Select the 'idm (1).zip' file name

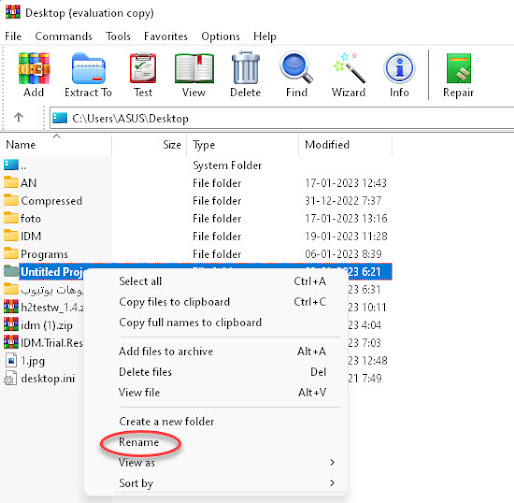pyautogui.click(x=47, y=325)
